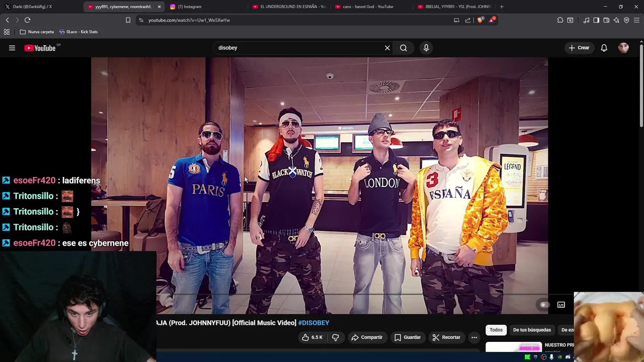Open Brave Shields lion icon
Viewport: 644px width, 362px height.
(x=480, y=20)
